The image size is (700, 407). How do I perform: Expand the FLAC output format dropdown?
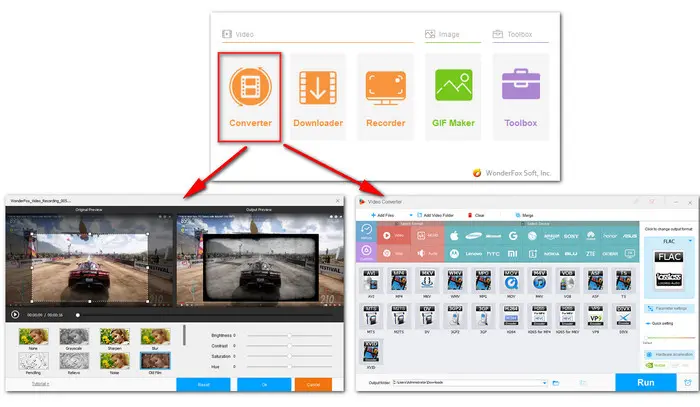(x=690, y=241)
